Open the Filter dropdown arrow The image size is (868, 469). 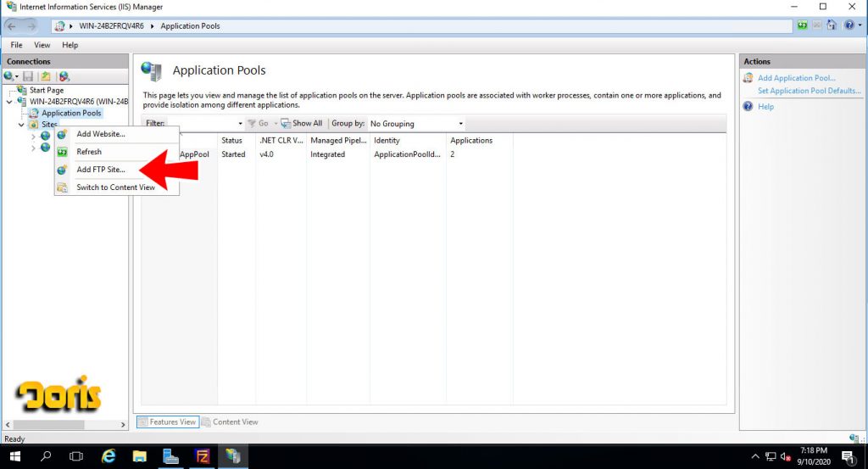point(240,124)
